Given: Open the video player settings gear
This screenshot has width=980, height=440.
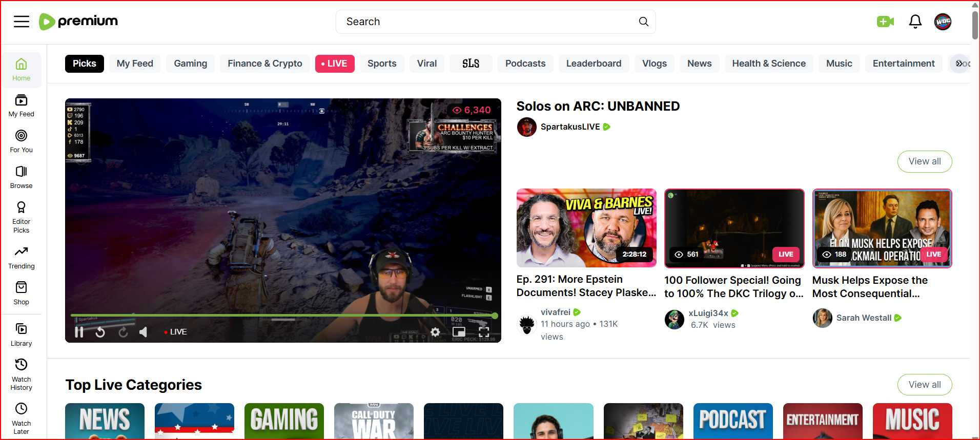Looking at the screenshot, I should click(x=435, y=332).
